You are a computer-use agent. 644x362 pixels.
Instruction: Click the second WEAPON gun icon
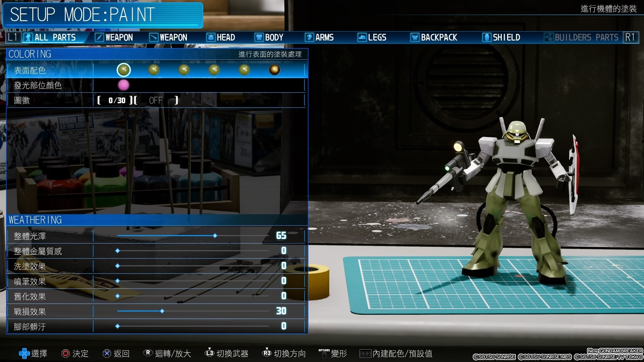click(x=154, y=37)
